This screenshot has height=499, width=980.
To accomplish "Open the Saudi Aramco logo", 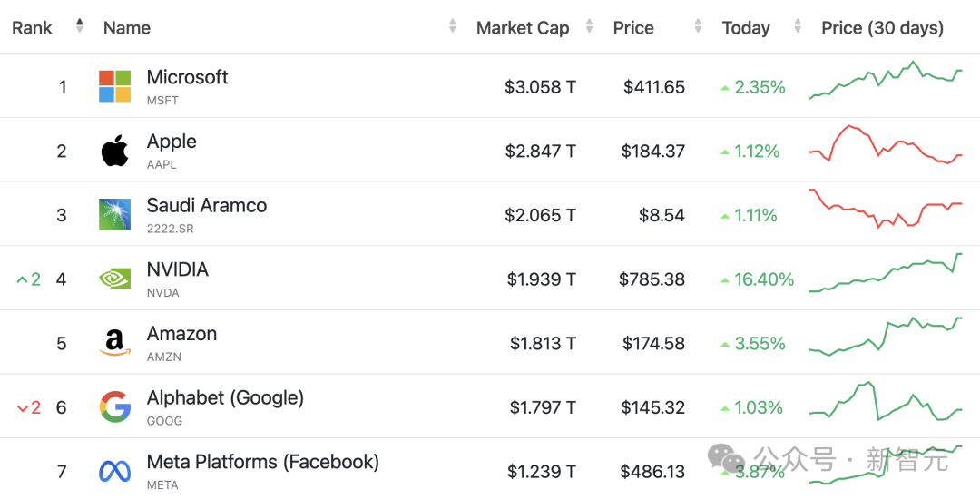I will [115, 214].
